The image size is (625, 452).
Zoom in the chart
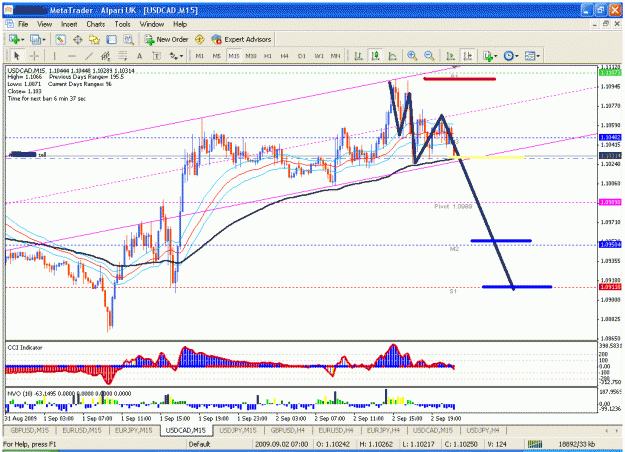point(412,56)
